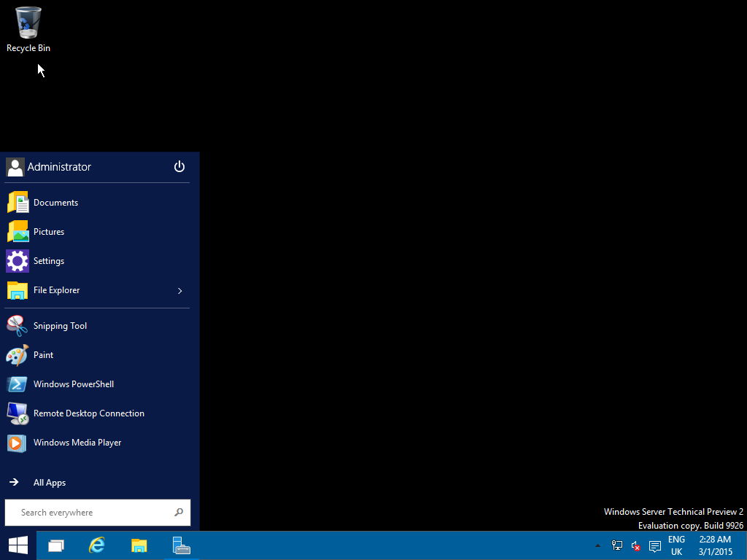Open Task View from taskbar
This screenshot has height=560, width=747.
[x=56, y=545]
